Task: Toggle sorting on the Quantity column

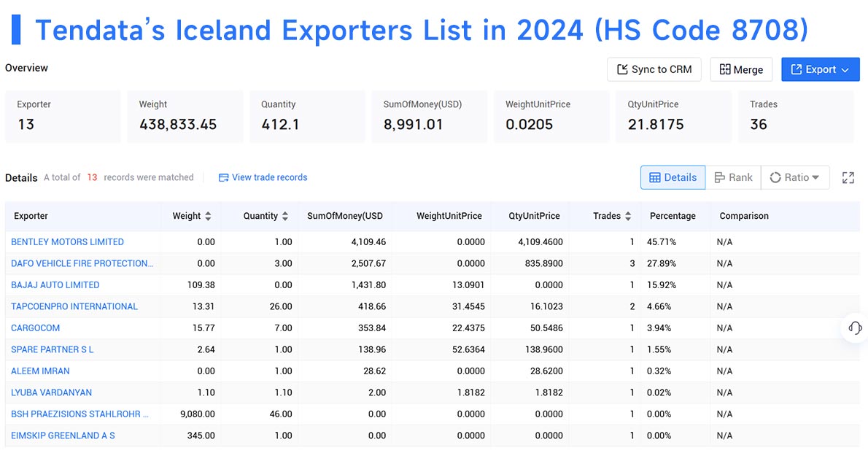Action: (284, 216)
